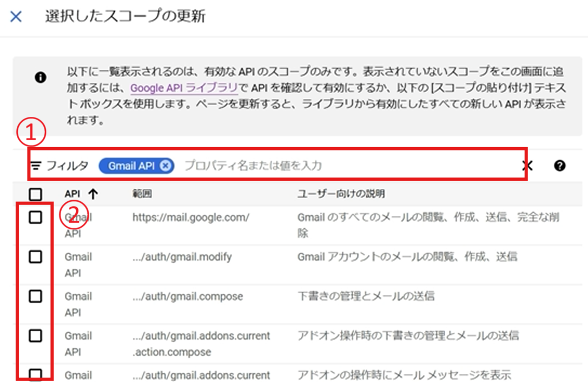The height and width of the screenshot is (382, 588).
Task: Open filter help question mark icon
Action: tap(560, 166)
